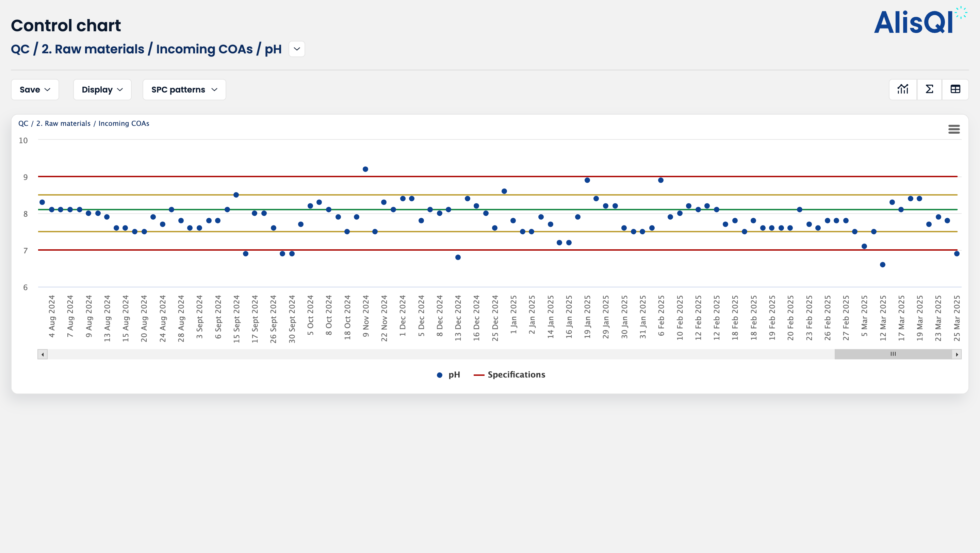
Task: Click the scrollbar left arrow
Action: point(43,354)
